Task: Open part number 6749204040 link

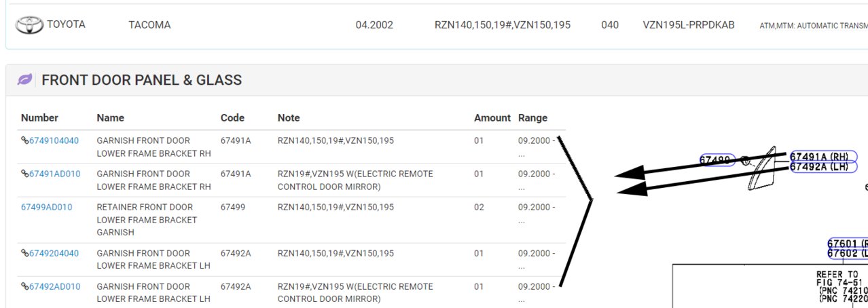Action: pyautogui.click(x=54, y=253)
